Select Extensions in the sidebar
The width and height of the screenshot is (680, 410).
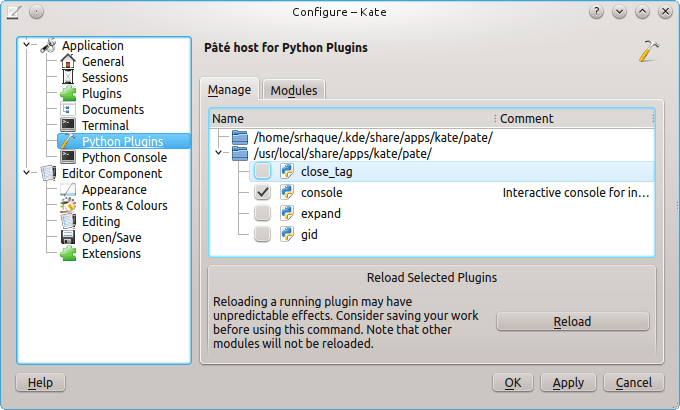(111, 253)
